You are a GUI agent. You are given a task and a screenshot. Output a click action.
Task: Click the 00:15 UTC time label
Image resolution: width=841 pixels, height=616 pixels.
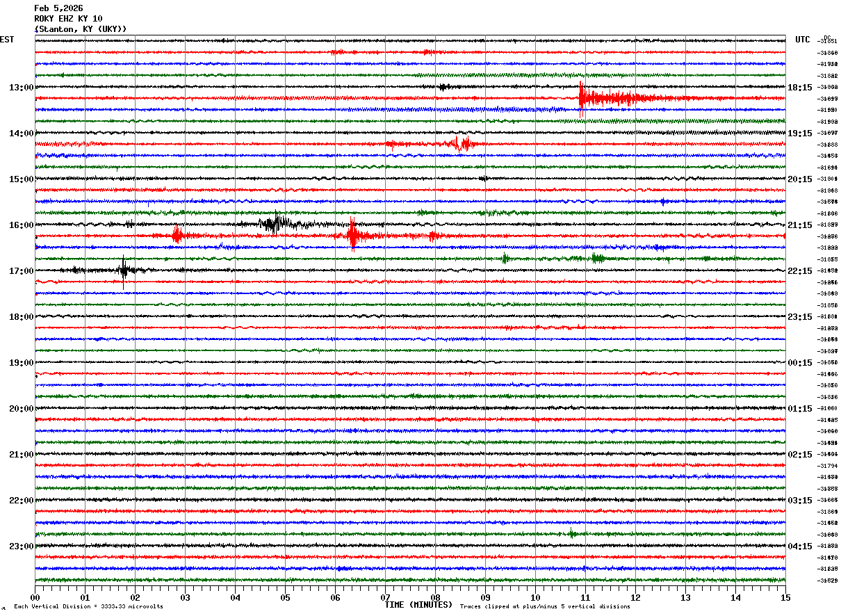point(799,362)
